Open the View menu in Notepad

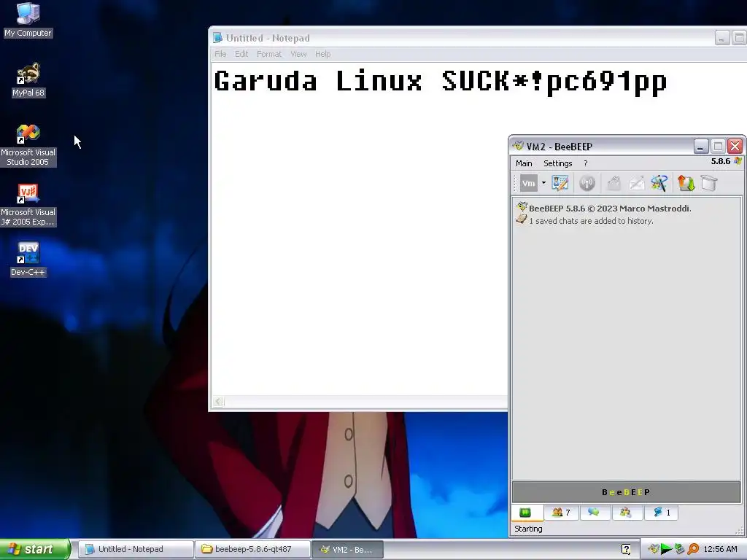click(298, 54)
